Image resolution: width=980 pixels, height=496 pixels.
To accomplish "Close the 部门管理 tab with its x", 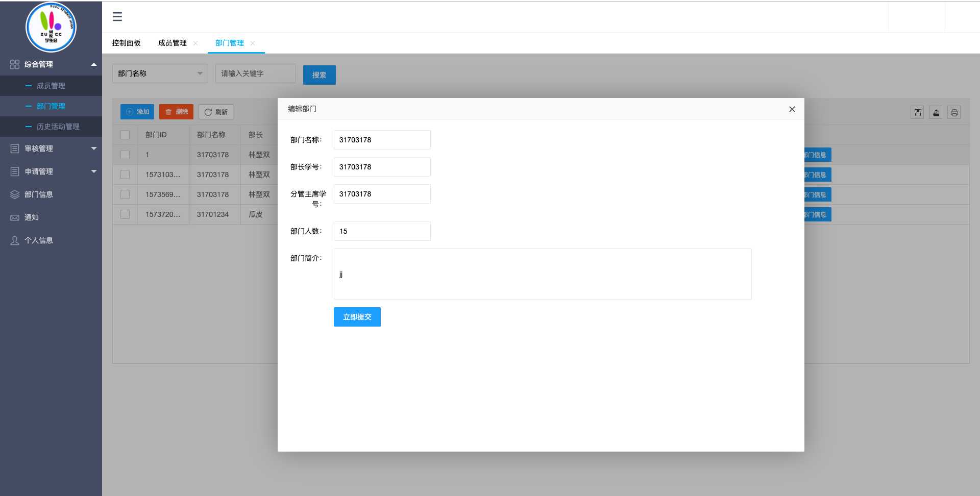I will [253, 43].
